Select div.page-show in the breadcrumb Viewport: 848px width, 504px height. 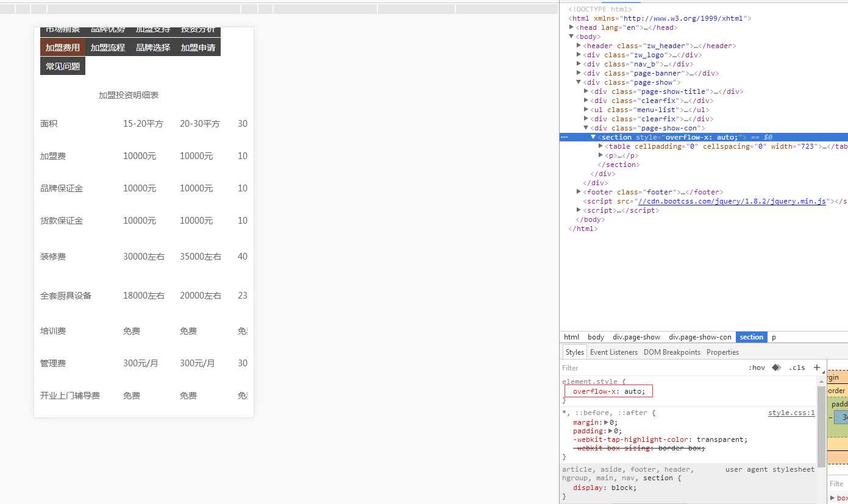click(x=636, y=337)
